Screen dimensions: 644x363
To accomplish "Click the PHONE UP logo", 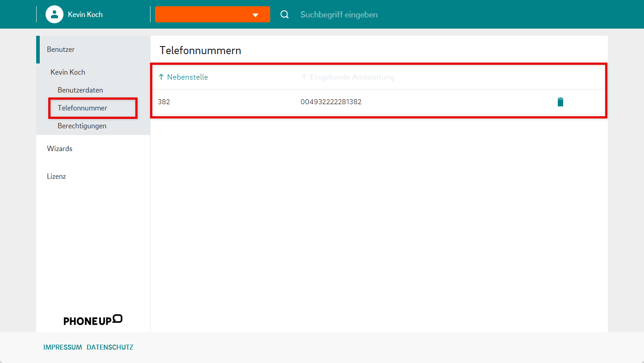I will point(93,320).
